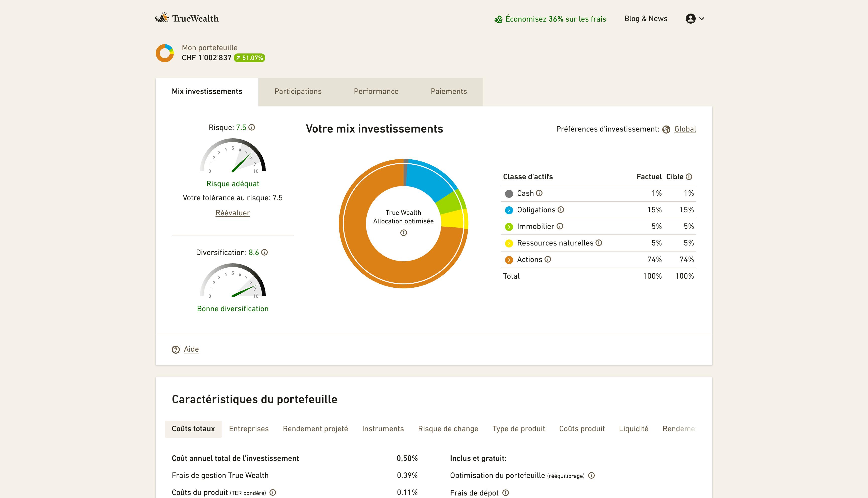The width and height of the screenshot is (868, 498).
Task: Open the Global investment preferences link
Action: pos(685,129)
